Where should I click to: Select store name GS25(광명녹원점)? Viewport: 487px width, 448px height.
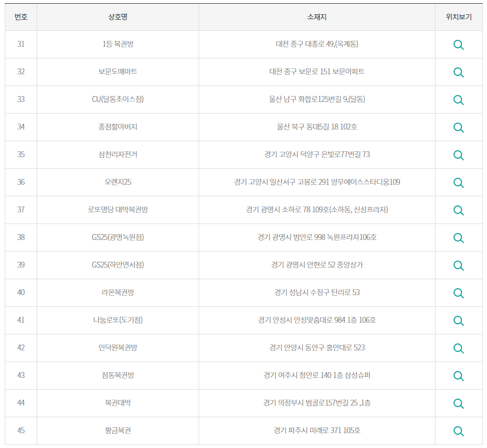(x=118, y=237)
